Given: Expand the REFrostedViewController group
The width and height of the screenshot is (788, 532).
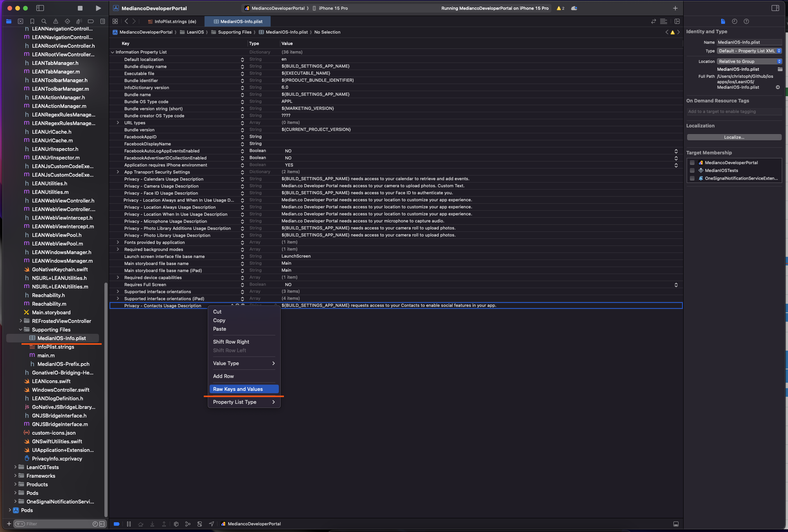Looking at the screenshot, I should [21, 321].
